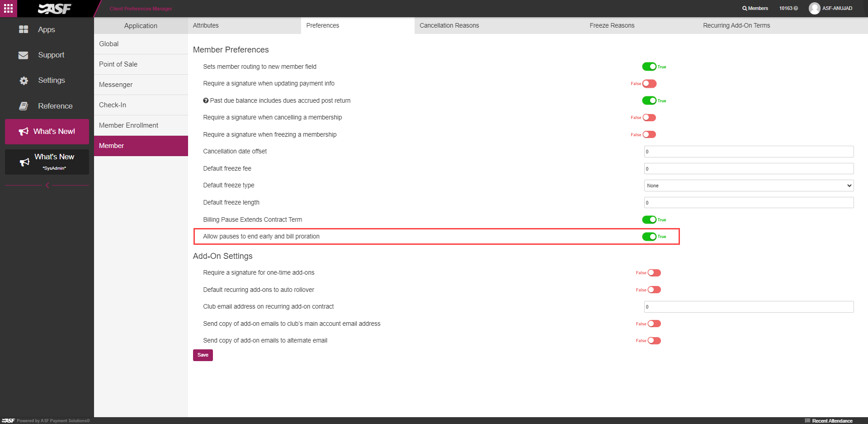Image resolution: width=868 pixels, height=424 pixels.
Task: Click the help icon next to 10163
Action: point(796,8)
